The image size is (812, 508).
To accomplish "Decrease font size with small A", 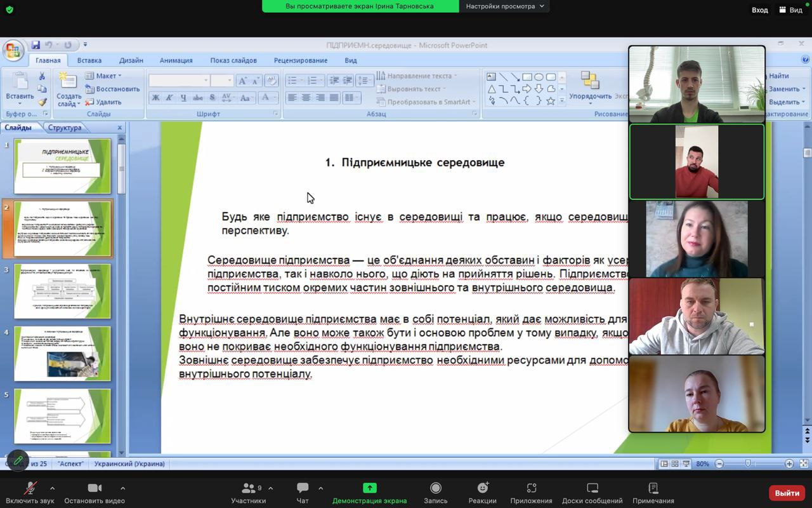I will 256,81.
